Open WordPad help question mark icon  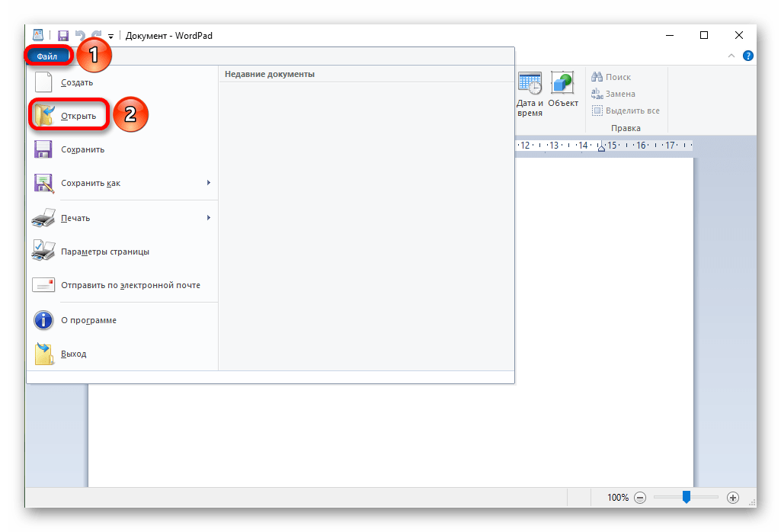748,56
